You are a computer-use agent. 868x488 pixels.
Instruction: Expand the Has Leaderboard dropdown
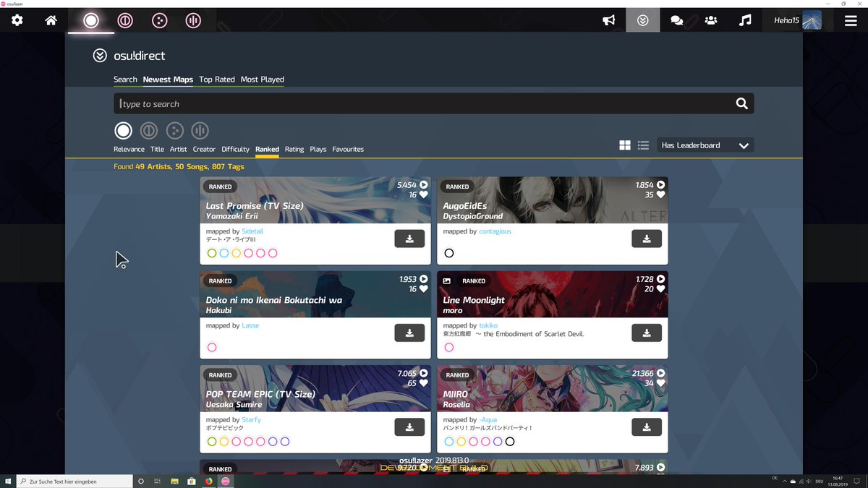click(x=705, y=145)
